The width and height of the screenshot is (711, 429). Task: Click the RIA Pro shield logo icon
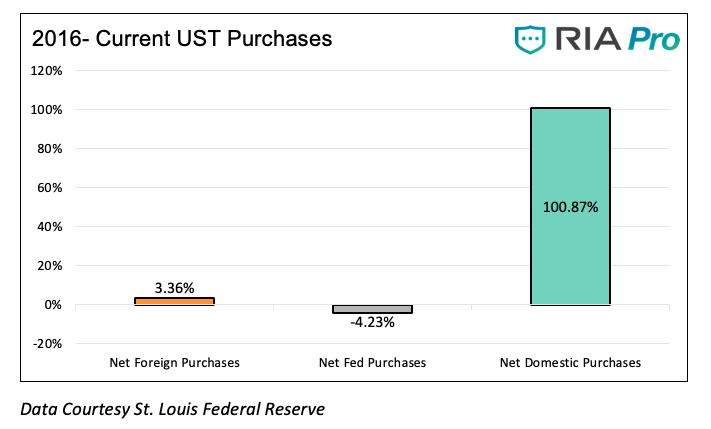click(530, 39)
